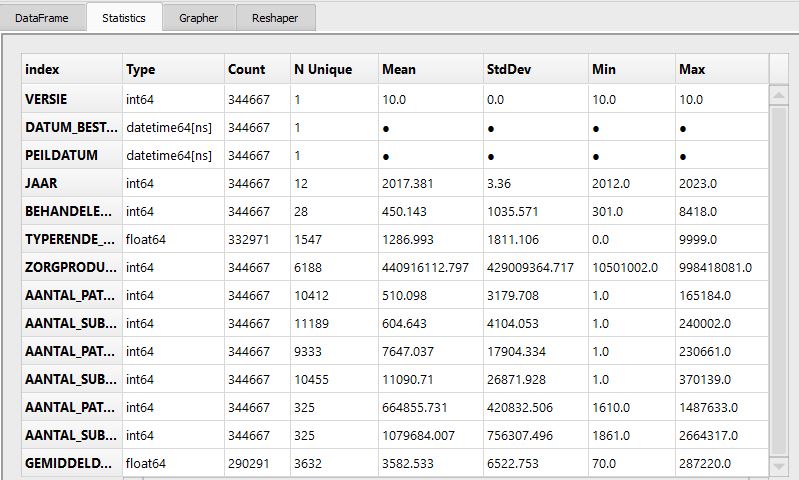Screen dimensions: 799x480
Task: Click the scrollbar up arrow
Action: coord(778,95)
